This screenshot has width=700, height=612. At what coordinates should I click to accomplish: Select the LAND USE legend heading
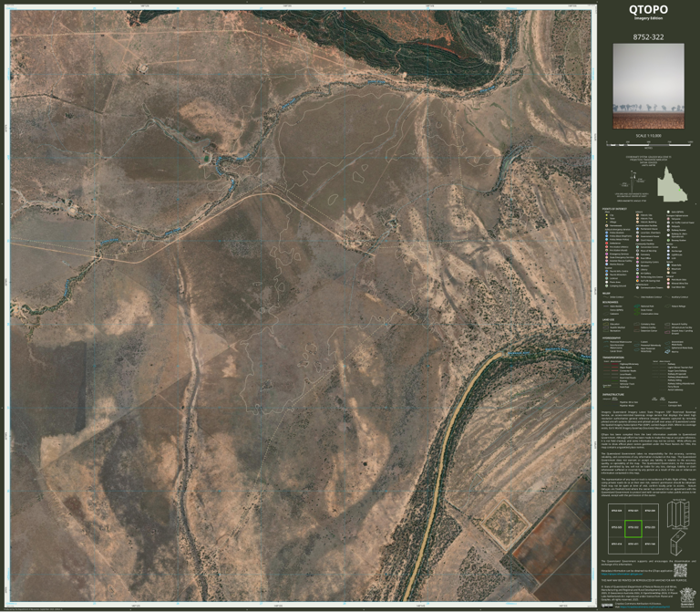click(x=609, y=320)
